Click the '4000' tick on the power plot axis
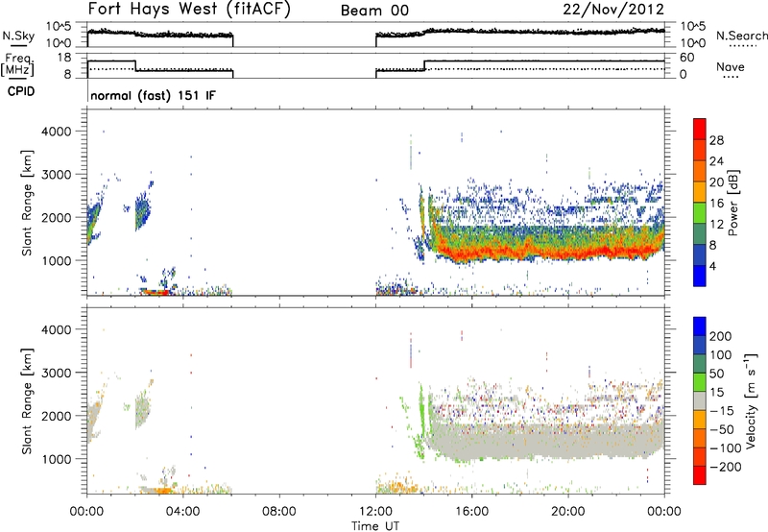This screenshot has width=768, height=532. 57,132
